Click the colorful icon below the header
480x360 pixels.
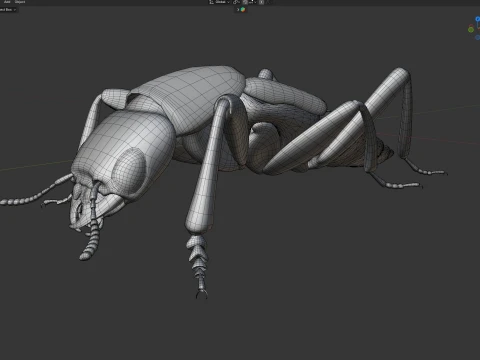(243, 10)
